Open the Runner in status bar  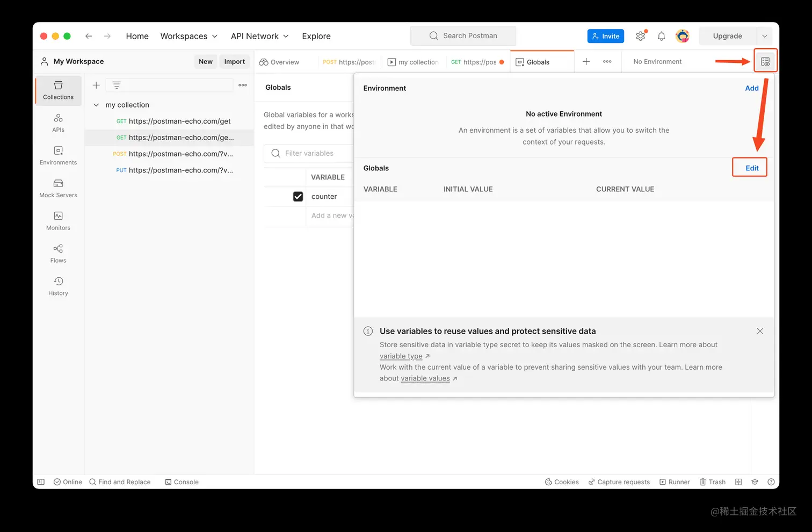[675, 482]
